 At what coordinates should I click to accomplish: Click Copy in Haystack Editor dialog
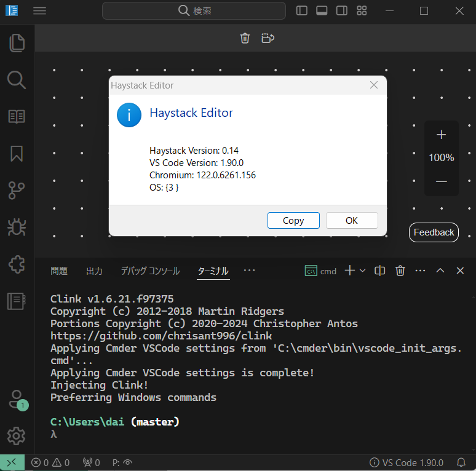point(293,220)
